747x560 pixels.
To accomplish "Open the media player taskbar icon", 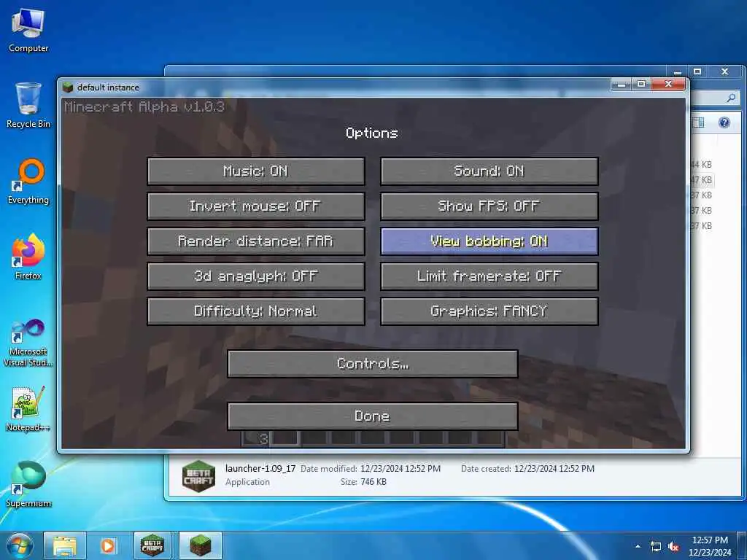I will click(x=108, y=546).
